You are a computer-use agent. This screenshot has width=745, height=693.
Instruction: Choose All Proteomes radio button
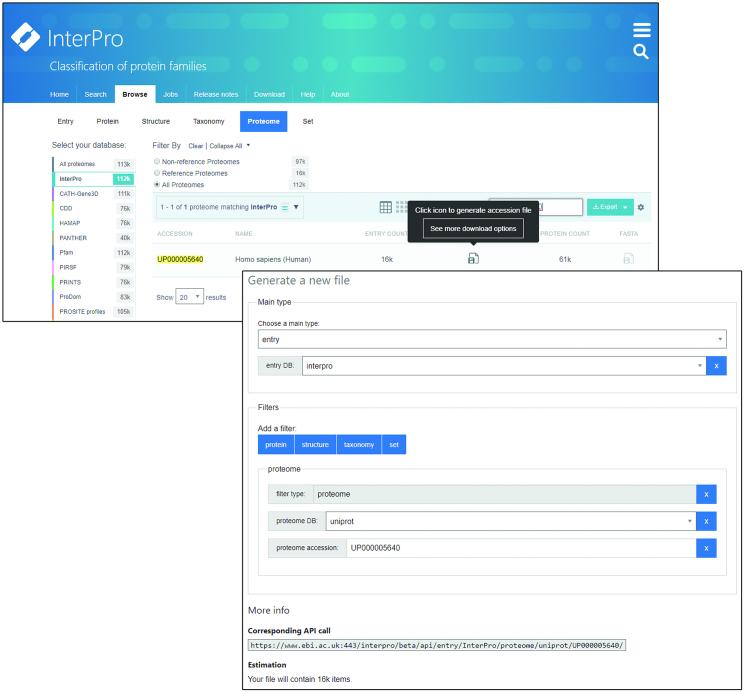(x=157, y=185)
